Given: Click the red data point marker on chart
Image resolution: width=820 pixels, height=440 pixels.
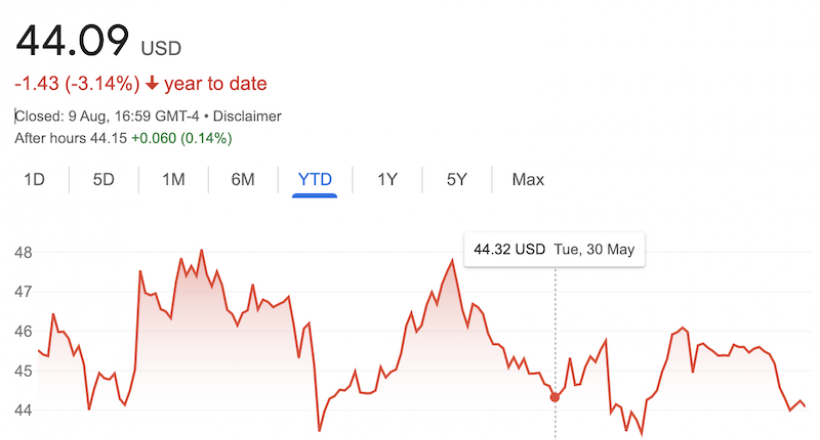Looking at the screenshot, I should [555, 397].
